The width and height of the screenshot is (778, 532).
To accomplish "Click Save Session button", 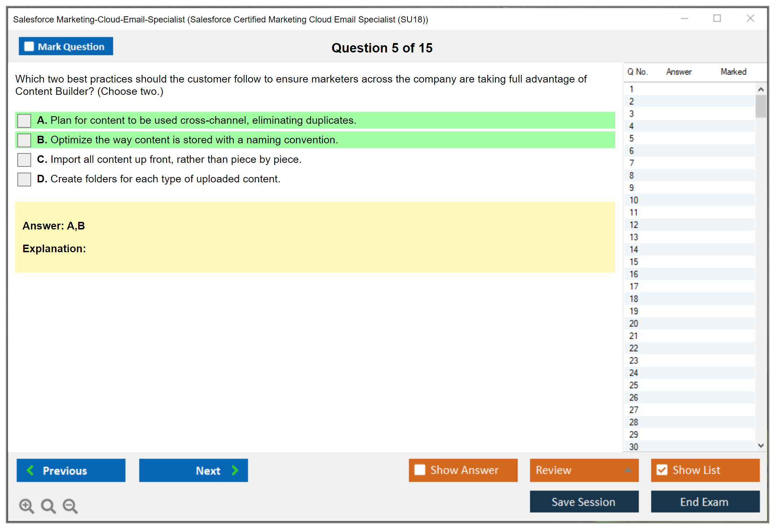I will (x=584, y=502).
